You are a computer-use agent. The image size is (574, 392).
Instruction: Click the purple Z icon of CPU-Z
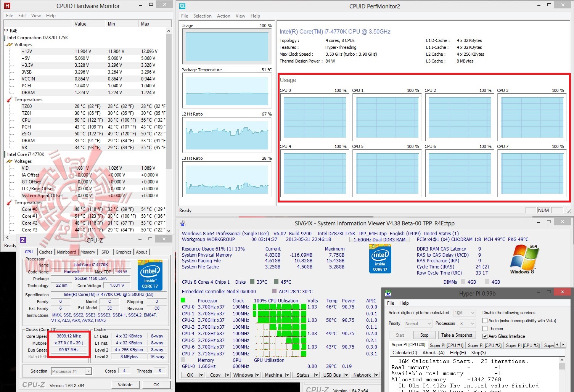[x=23, y=240]
